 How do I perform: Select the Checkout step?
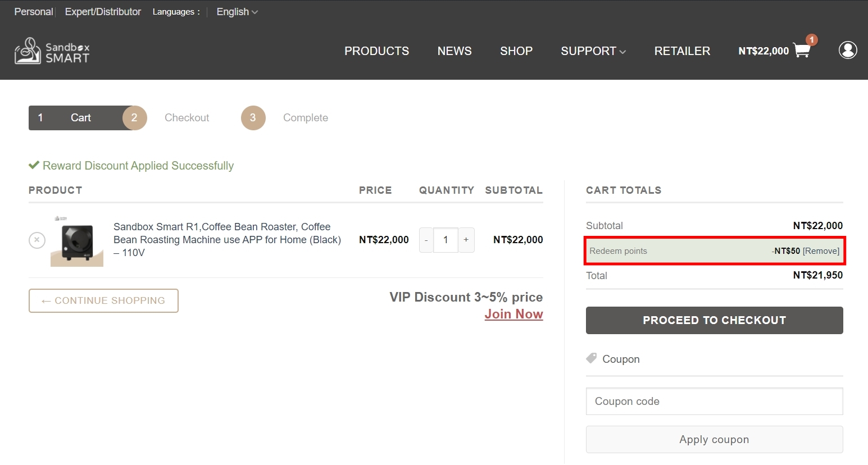[x=187, y=118]
